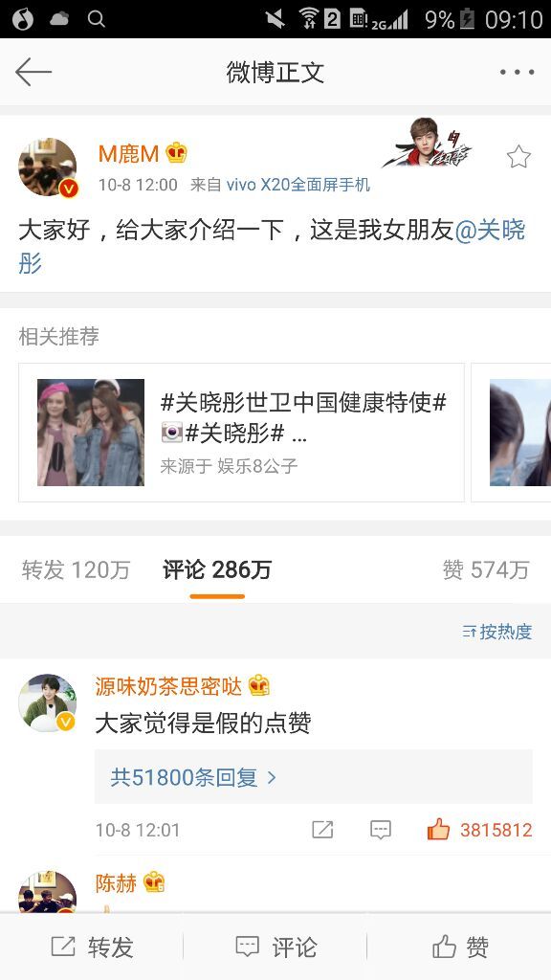Open the 按热度 sort order selector
The width and height of the screenshot is (551, 980).
tap(497, 632)
